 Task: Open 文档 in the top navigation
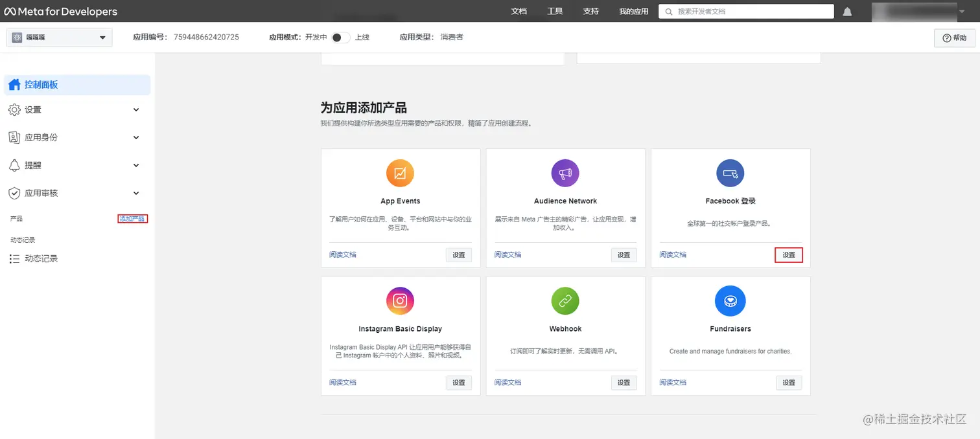(519, 12)
